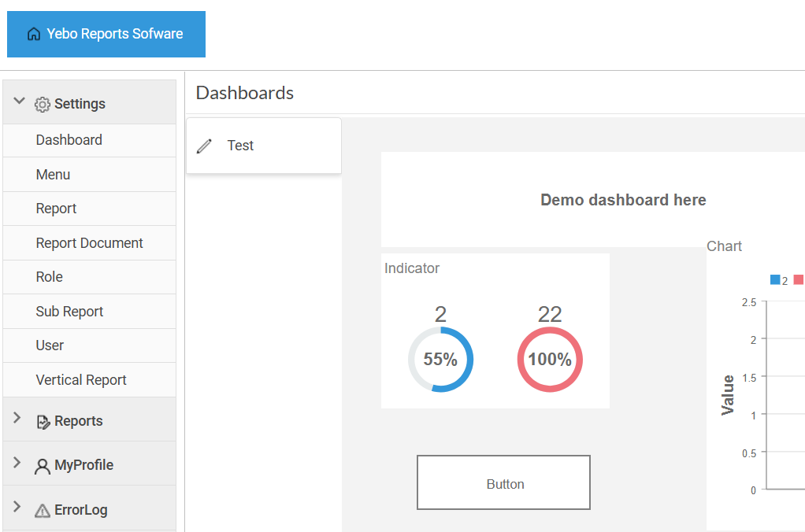Viewport: 805px width, 532px height.
Task: Click the Value axis label on chart
Action: click(728, 395)
